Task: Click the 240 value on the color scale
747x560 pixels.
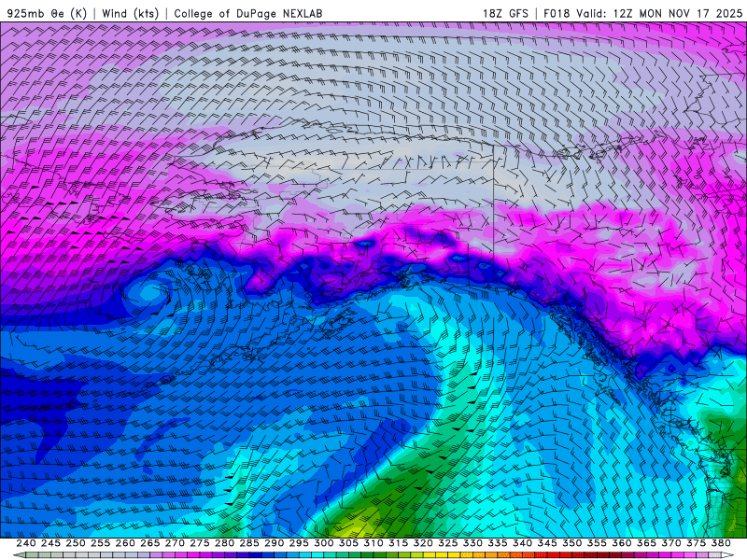Action: pos(26,543)
